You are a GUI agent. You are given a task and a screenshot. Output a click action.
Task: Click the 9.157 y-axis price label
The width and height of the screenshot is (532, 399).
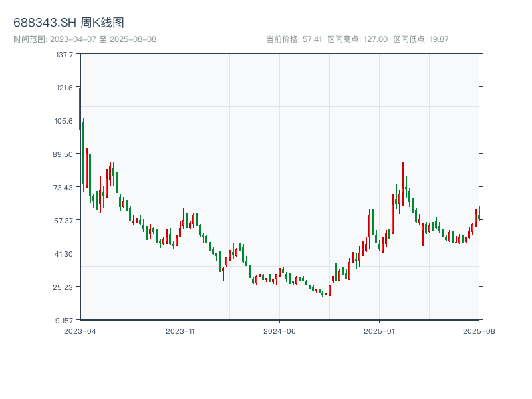point(64,320)
